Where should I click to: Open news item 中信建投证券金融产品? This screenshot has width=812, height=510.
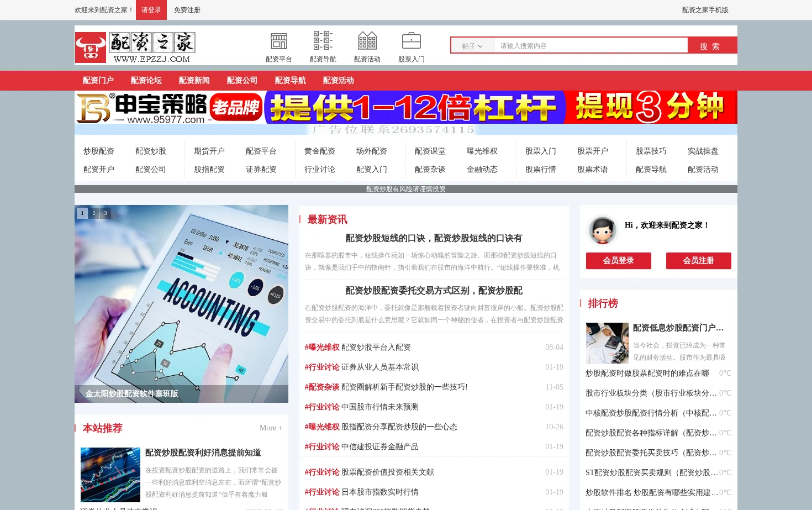click(x=380, y=446)
